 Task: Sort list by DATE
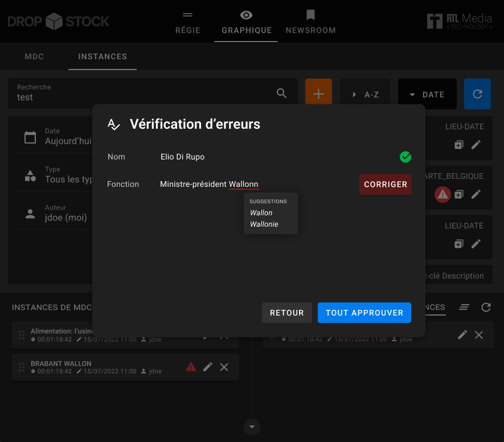coord(427,95)
